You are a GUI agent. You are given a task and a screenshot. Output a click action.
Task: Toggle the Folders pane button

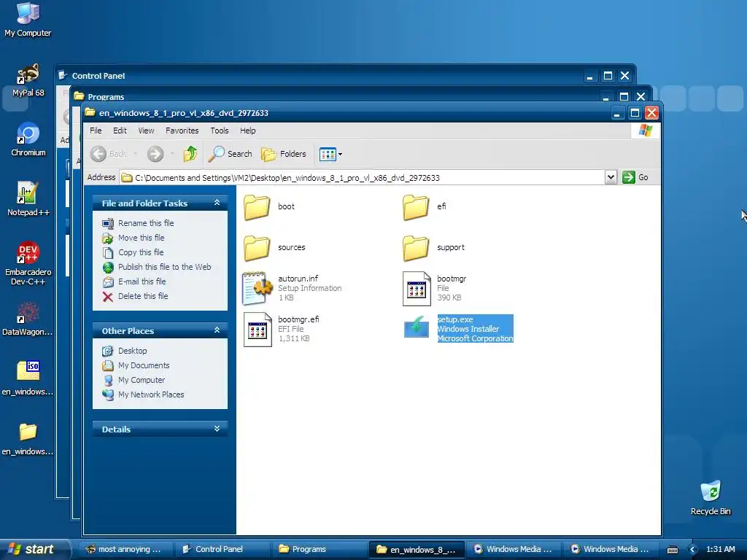point(284,154)
